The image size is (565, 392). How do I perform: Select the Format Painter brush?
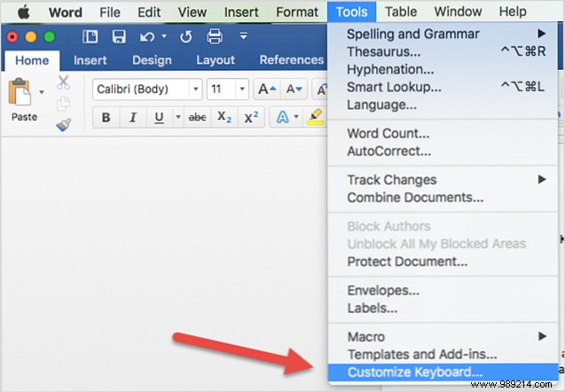(x=64, y=125)
